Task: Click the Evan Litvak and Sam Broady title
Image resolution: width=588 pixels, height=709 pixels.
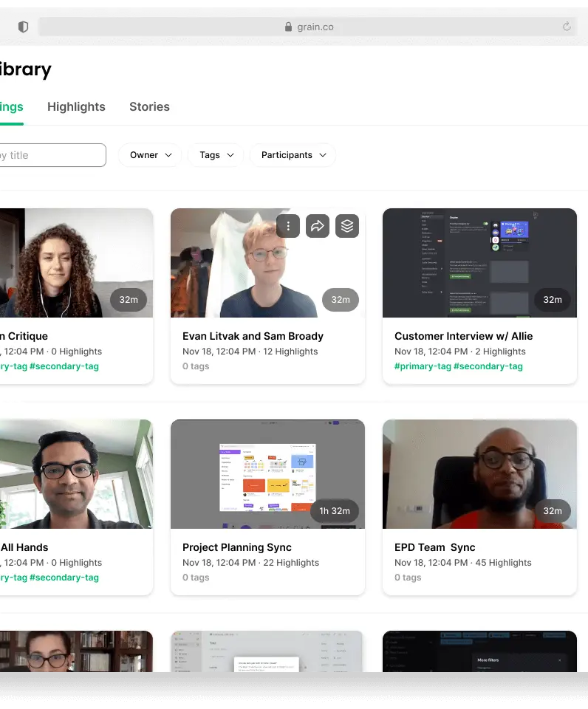Action: tap(253, 336)
